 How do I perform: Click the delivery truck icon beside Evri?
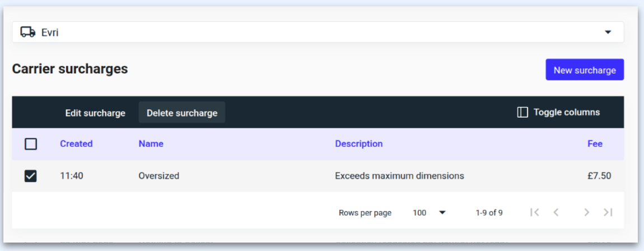tap(27, 32)
